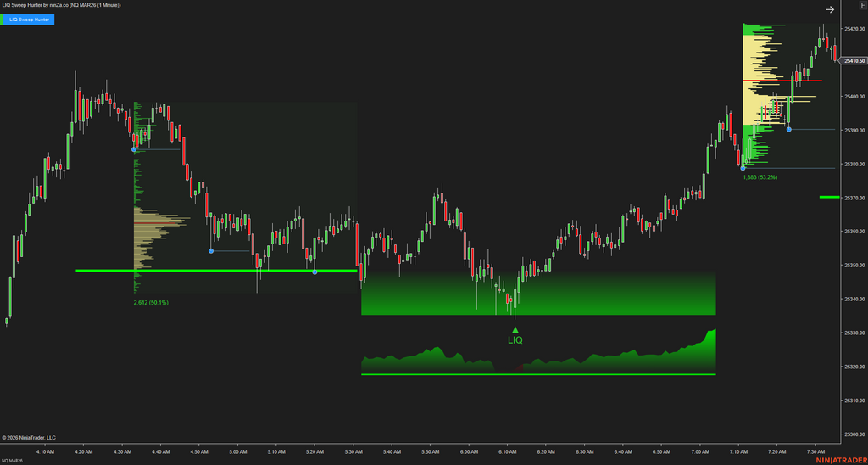Click the 25400.00 price axis label
This screenshot has height=465, width=868.
(853, 97)
